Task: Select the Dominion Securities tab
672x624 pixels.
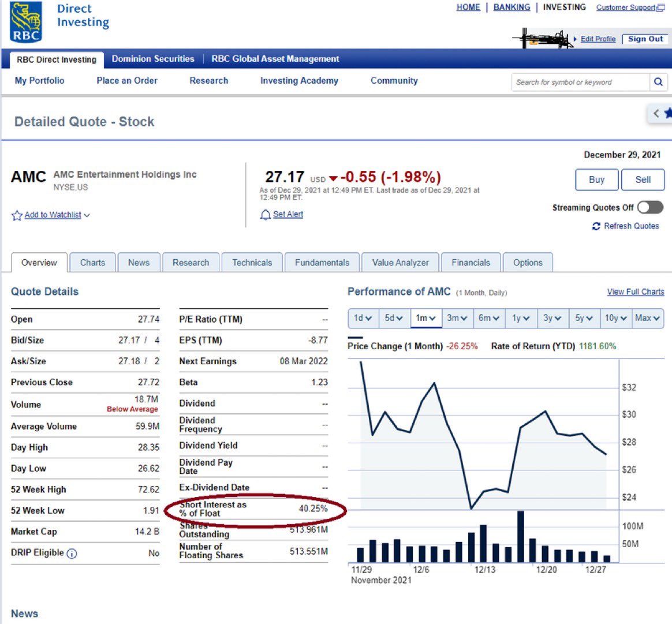Action: point(153,59)
